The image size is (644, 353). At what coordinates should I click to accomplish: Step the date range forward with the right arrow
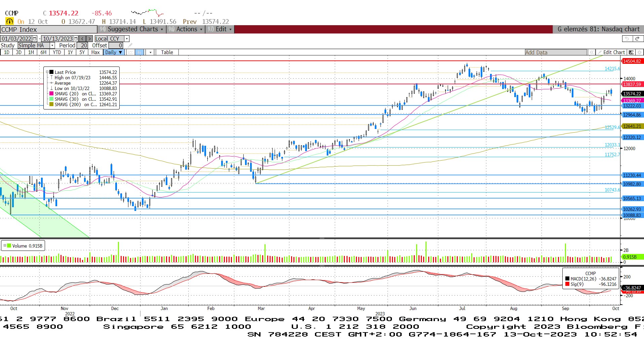(x=89, y=39)
